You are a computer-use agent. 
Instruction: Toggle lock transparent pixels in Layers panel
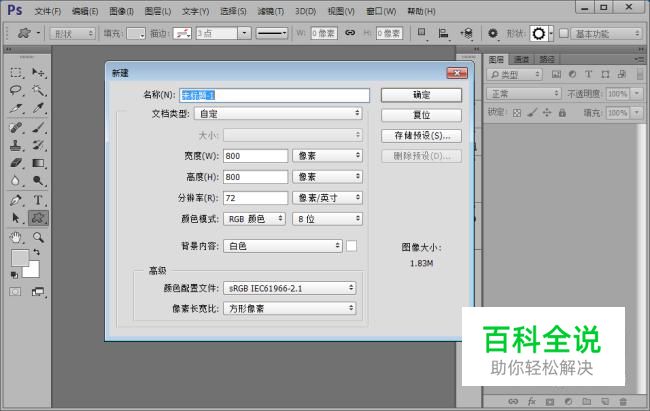tap(517, 112)
